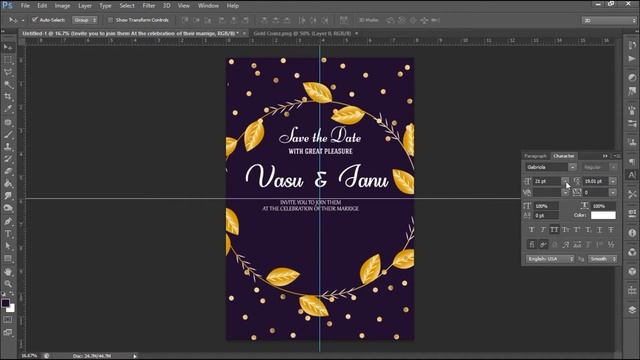Viewport: 640px width, 360px height.
Task: Open the Layers panel icon in right dock
Action: tap(632, 310)
